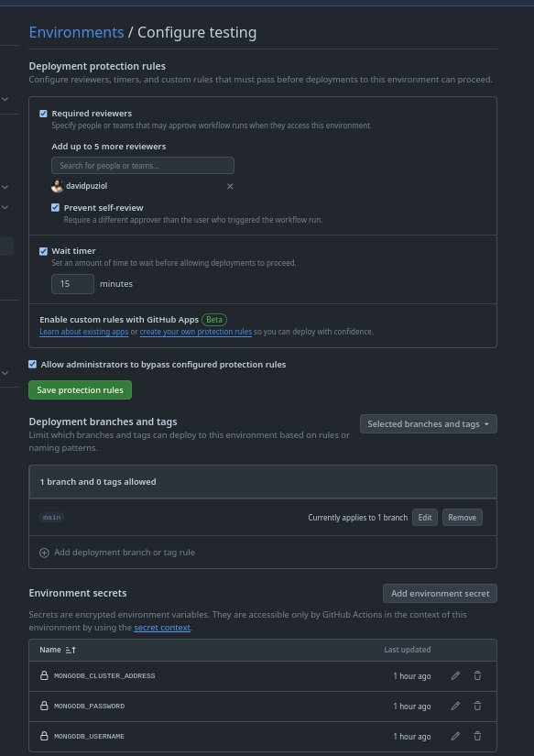The image size is (534, 756).
Task: Toggle off the Wait timer checkbox
Action: click(x=43, y=250)
